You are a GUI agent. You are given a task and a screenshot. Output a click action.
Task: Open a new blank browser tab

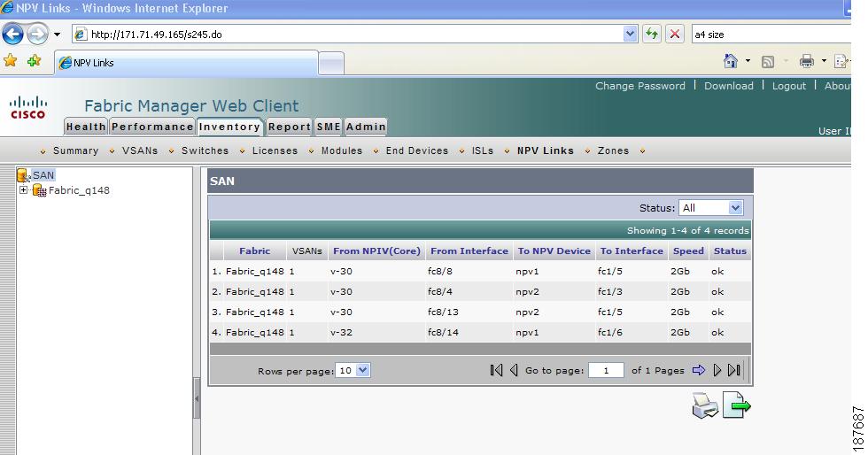click(331, 63)
